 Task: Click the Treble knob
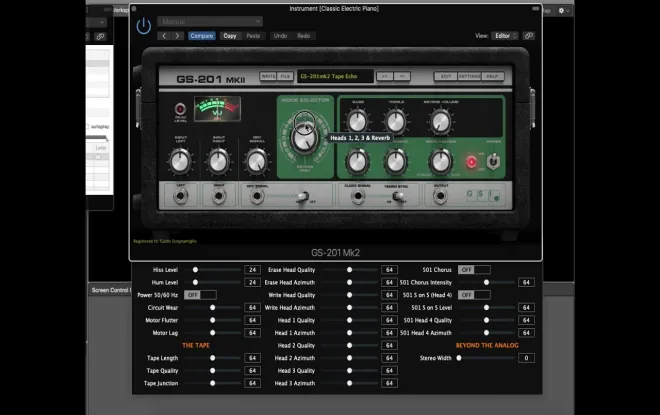pos(396,122)
